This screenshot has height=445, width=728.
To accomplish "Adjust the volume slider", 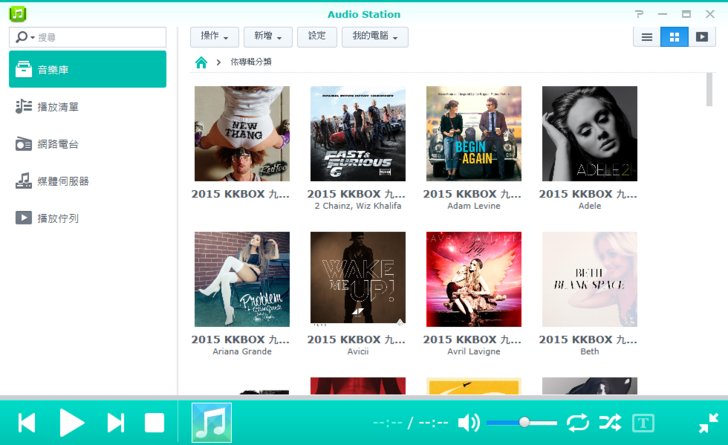I will tap(522, 422).
